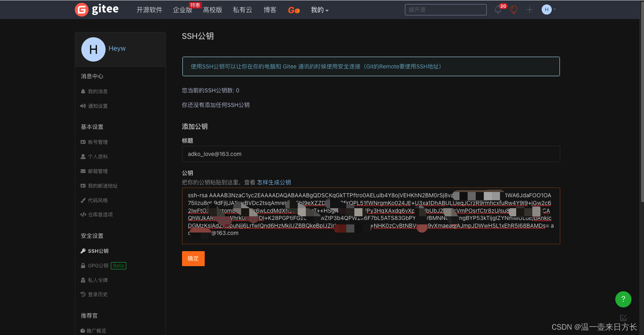Open 我的消息 in the sidebar
644x335 pixels.
click(97, 92)
